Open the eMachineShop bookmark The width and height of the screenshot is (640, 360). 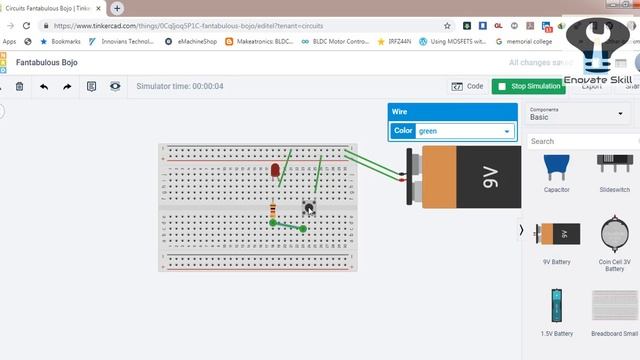point(191,42)
